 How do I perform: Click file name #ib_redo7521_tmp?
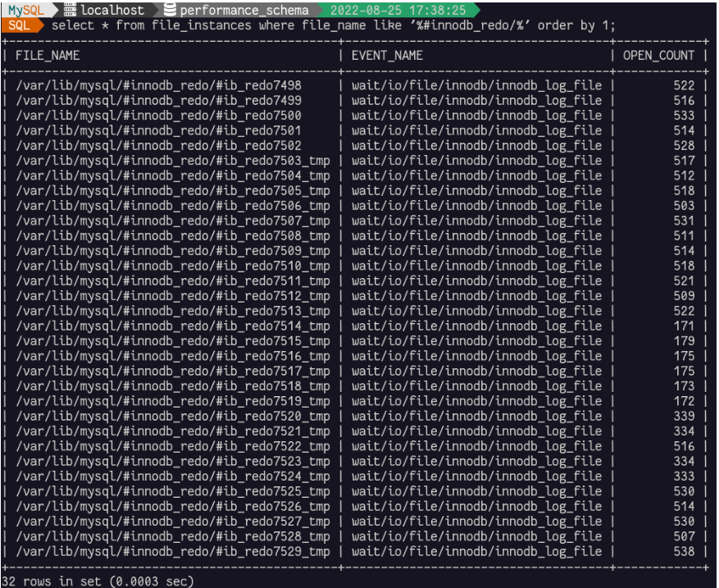(x=173, y=431)
